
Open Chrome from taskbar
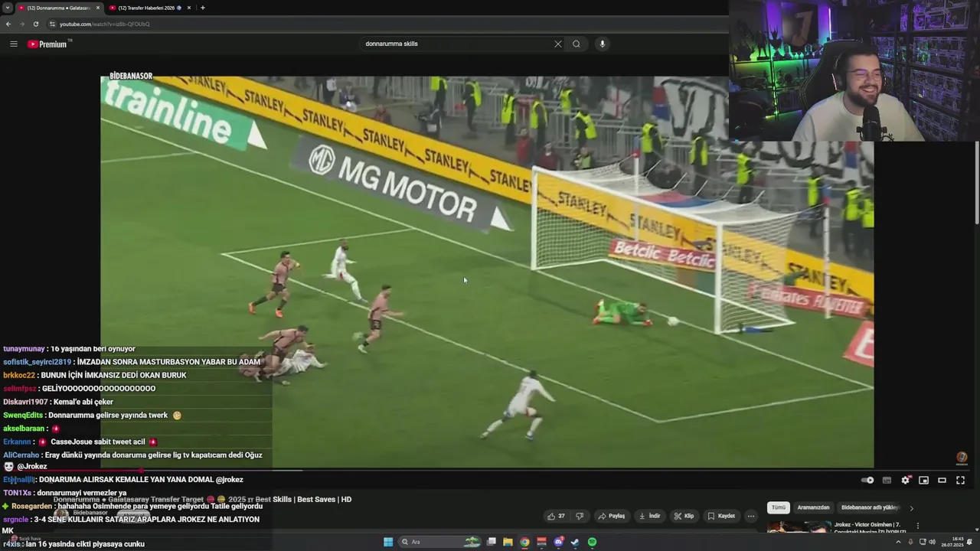point(524,542)
